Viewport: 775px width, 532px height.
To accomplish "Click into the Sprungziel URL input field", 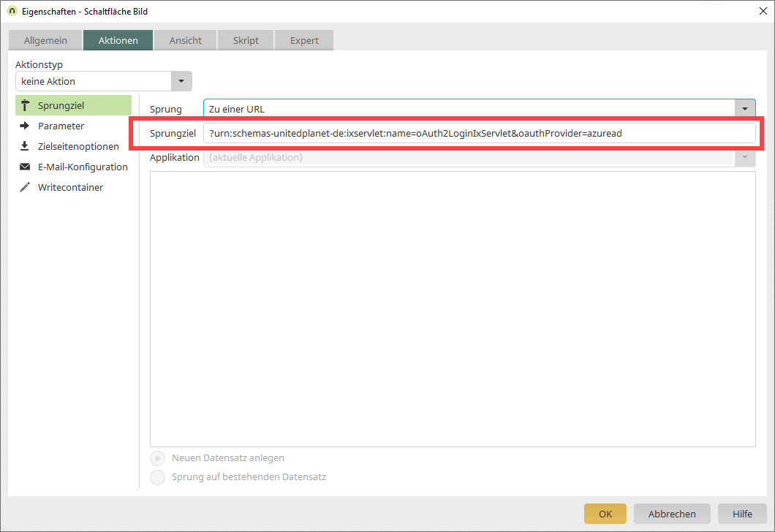I will 480,134.
